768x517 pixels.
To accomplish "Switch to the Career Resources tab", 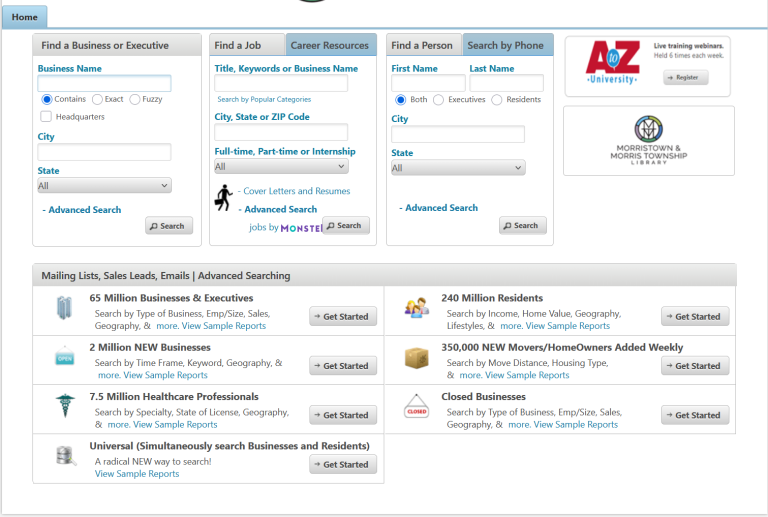I will click(330, 45).
